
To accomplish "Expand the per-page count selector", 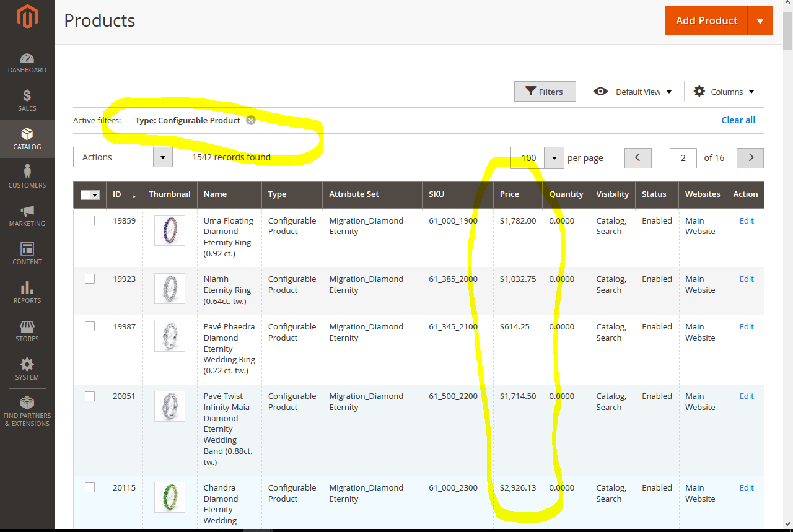I will (x=554, y=158).
